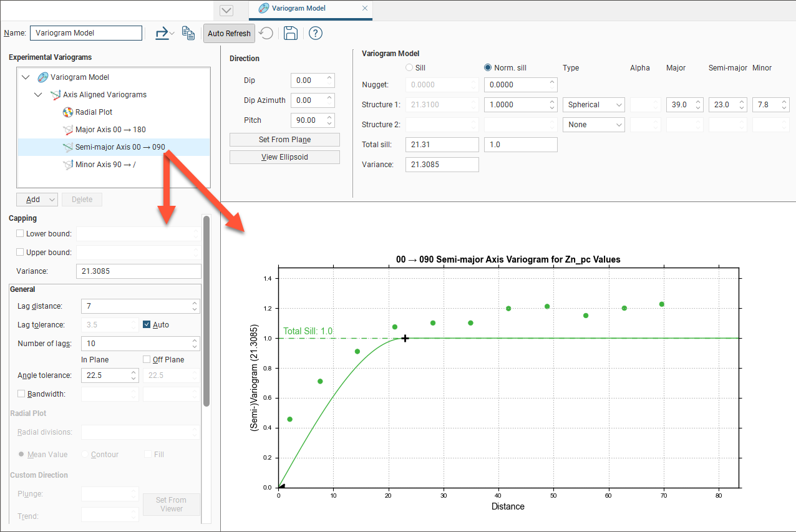Select the Sill radio button
The image size is (796, 532).
(x=409, y=67)
